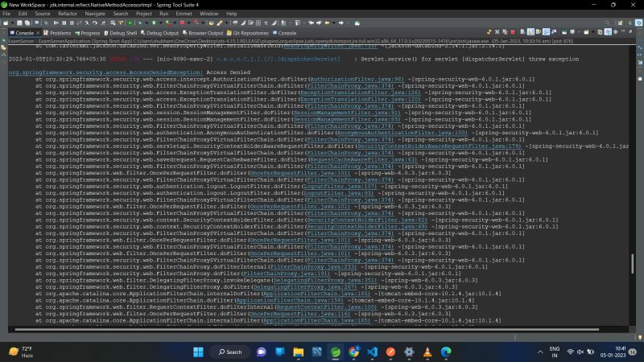Screen dimensions: 644x362
Task: Expand the open console dropdown arrow
Action: pos(593,31)
